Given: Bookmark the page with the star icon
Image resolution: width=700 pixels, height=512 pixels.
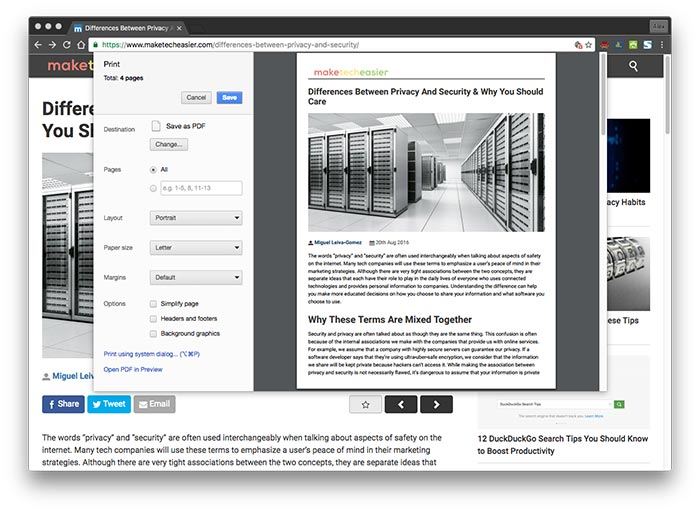Looking at the screenshot, I should [588, 45].
